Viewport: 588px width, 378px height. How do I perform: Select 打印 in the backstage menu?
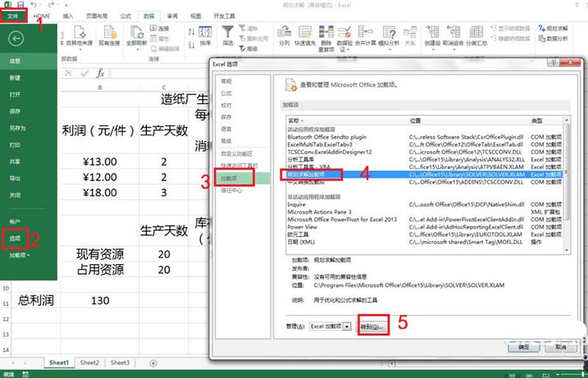15,145
